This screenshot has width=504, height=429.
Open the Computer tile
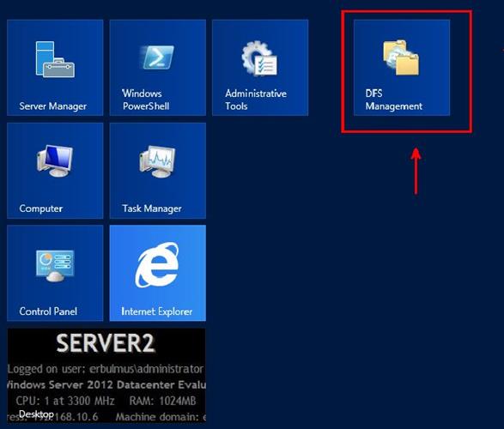(55, 171)
